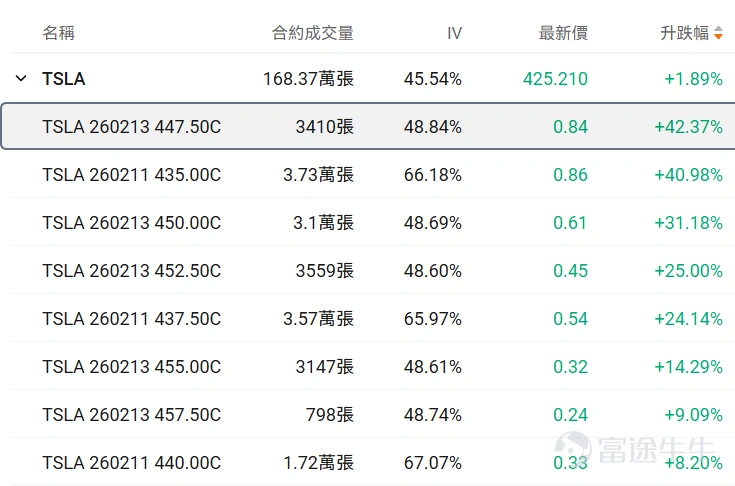The width and height of the screenshot is (735, 486).
Task: Click latest price 0.86
Action: coord(570,175)
